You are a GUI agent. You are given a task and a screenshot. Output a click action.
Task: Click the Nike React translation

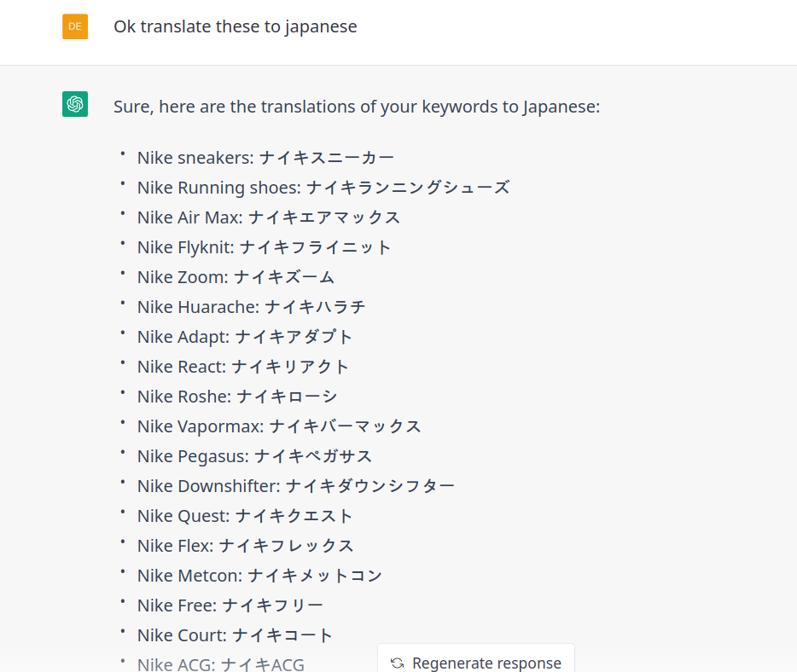click(243, 367)
